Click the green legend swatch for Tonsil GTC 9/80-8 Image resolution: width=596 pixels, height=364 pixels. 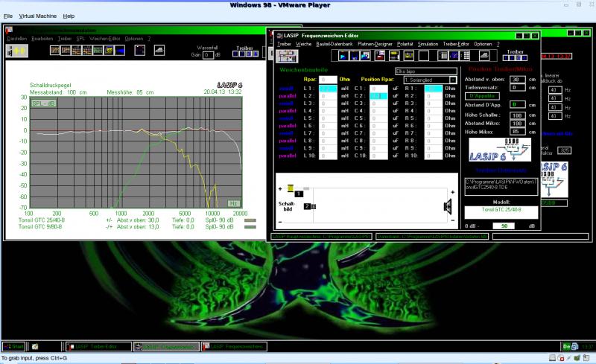250,227
